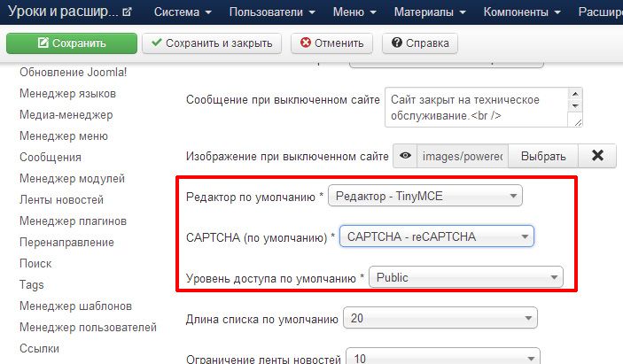The width and height of the screenshot is (623, 364).
Task: Click the external link icon beside site title
Action: click(126, 13)
